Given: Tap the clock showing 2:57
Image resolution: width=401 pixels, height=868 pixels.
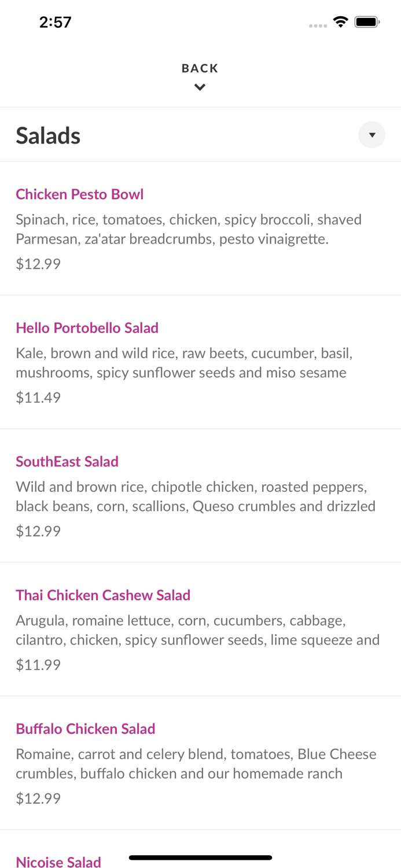Looking at the screenshot, I should coord(55,22).
